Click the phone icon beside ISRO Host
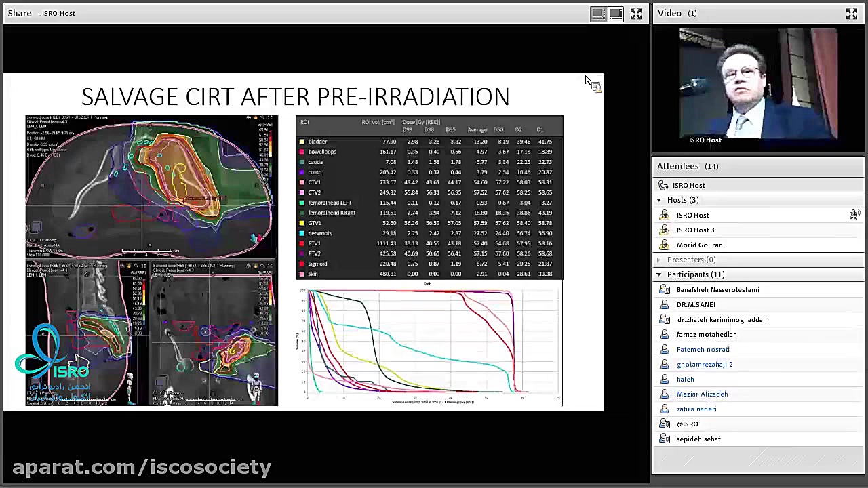The image size is (868, 488). coord(664,185)
